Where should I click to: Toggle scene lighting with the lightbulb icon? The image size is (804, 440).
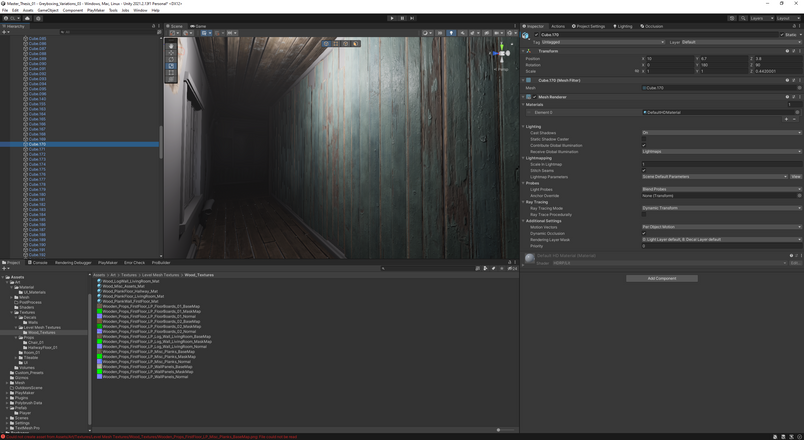[451, 33]
